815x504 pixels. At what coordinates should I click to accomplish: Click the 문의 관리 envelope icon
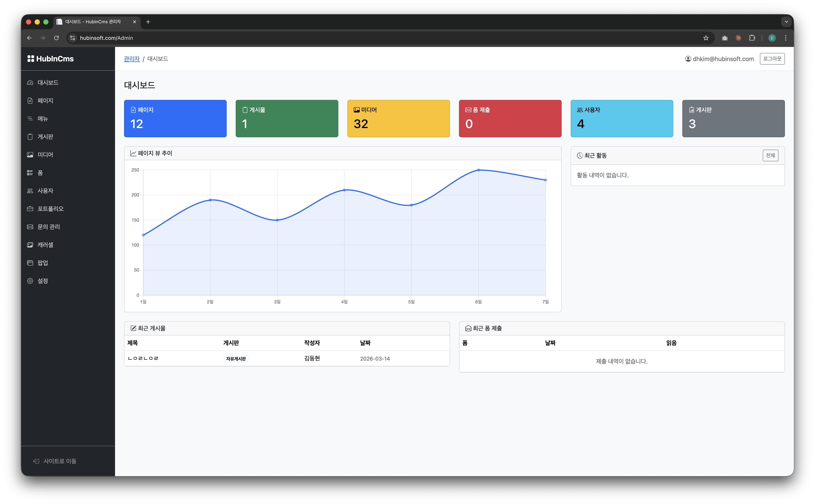30,227
